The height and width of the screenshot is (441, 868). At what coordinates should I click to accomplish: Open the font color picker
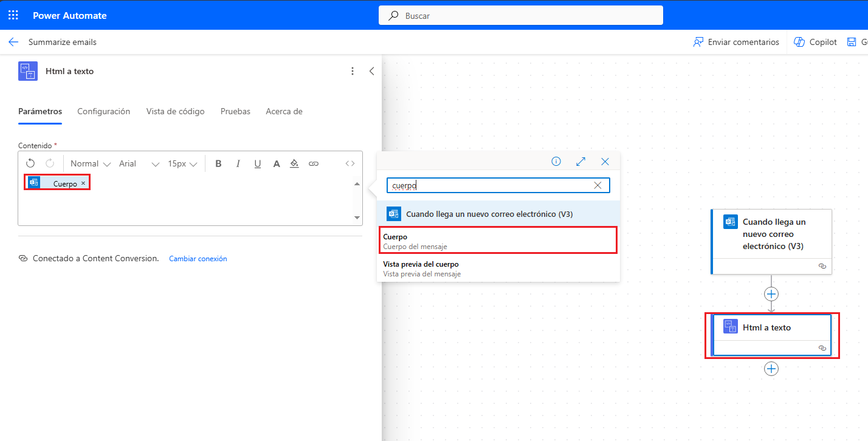[x=277, y=163]
